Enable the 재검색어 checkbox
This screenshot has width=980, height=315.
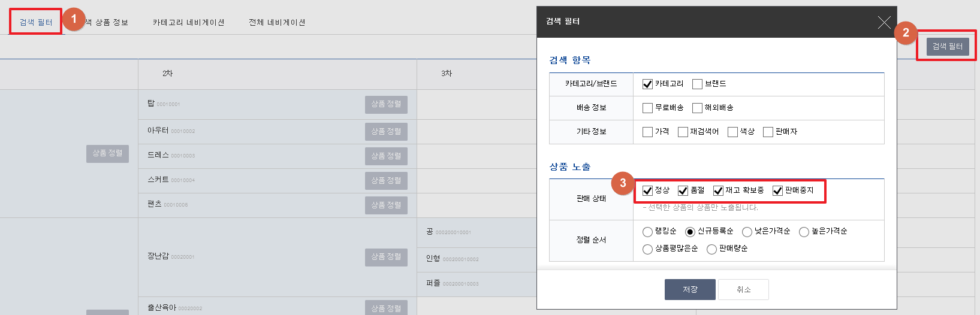point(683,132)
